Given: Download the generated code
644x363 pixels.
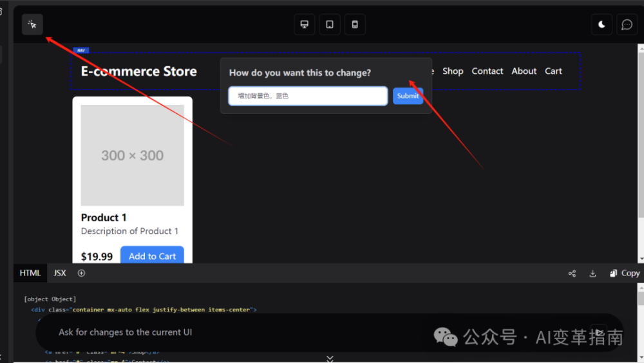Looking at the screenshot, I should pyautogui.click(x=592, y=274).
